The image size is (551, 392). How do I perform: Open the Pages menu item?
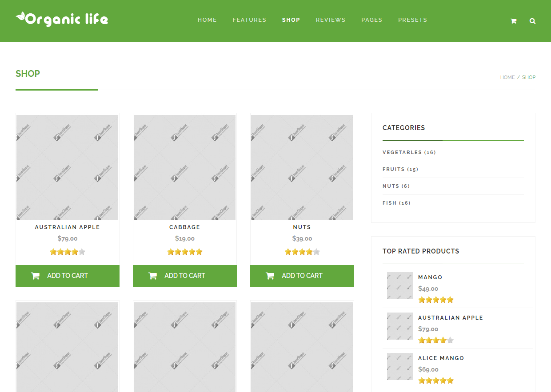pos(372,20)
